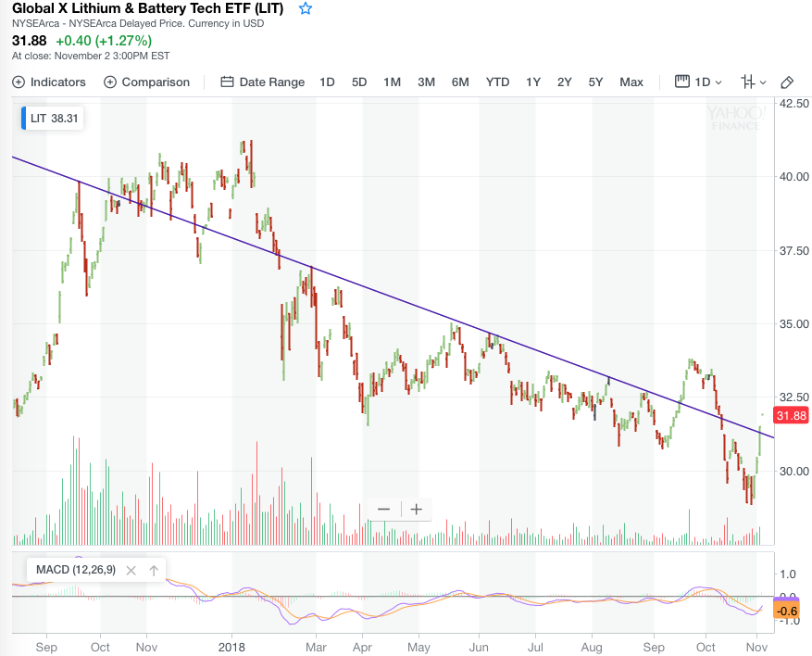The height and width of the screenshot is (656, 812).
Task: Click the 1.0 MACD axis label
Action: pos(787,574)
